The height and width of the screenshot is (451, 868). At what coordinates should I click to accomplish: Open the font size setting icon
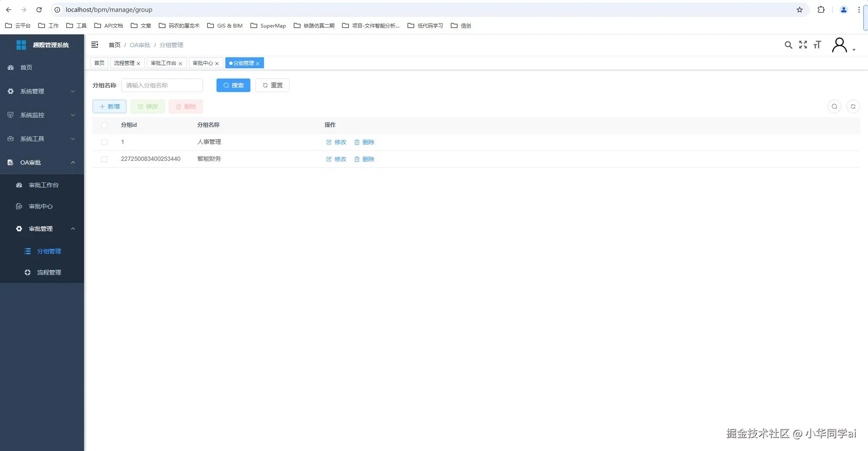(817, 45)
